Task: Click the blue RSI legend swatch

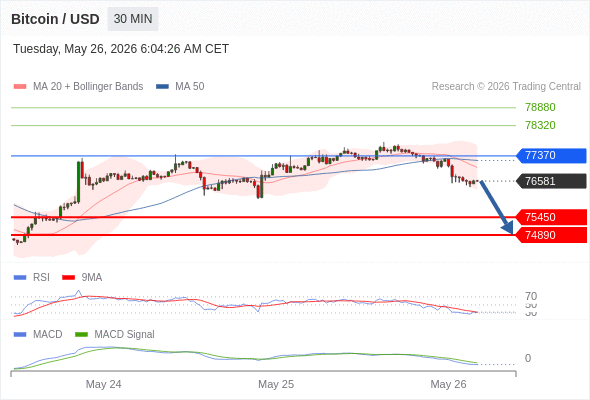Action: [20, 278]
